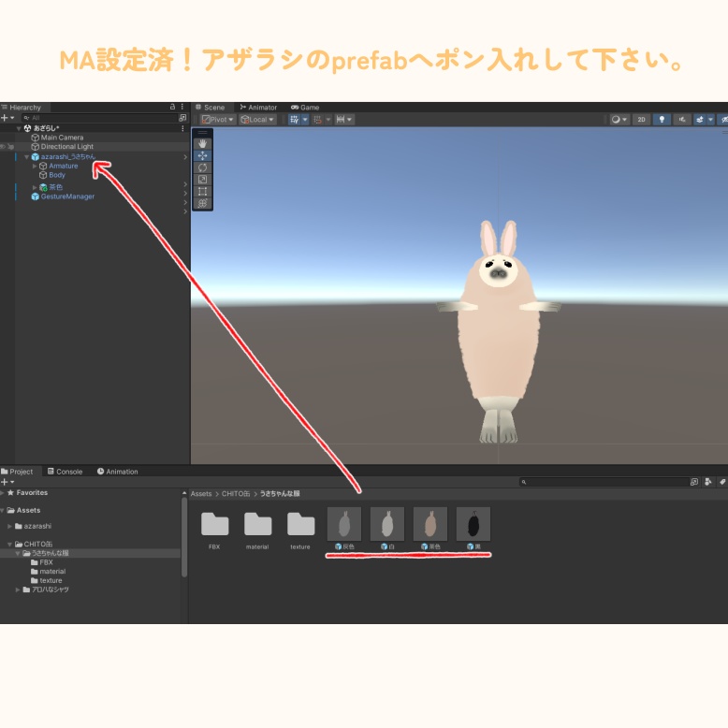Expand アロハなシャツ folder in Project tree
The width and height of the screenshot is (728, 728).
(18, 590)
